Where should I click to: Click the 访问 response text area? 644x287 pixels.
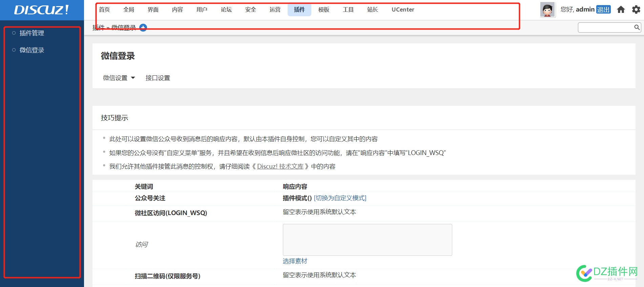[x=368, y=240]
